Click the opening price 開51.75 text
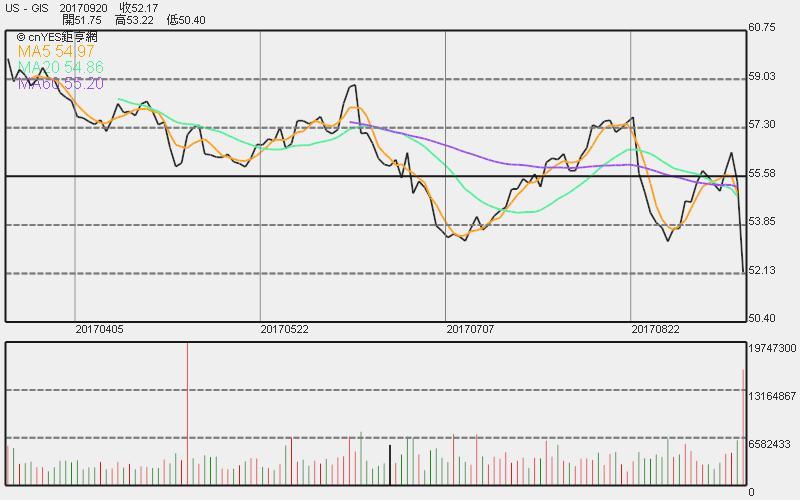 click(x=84, y=20)
